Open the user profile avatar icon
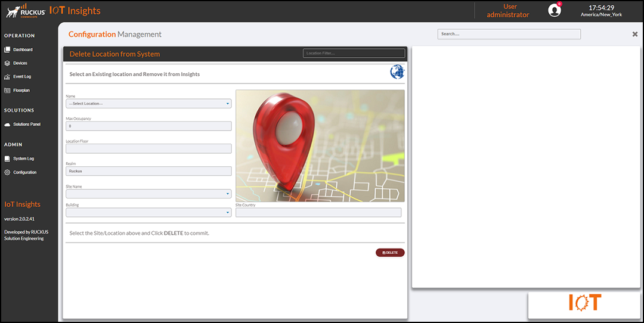The width and height of the screenshot is (644, 323). (554, 10)
